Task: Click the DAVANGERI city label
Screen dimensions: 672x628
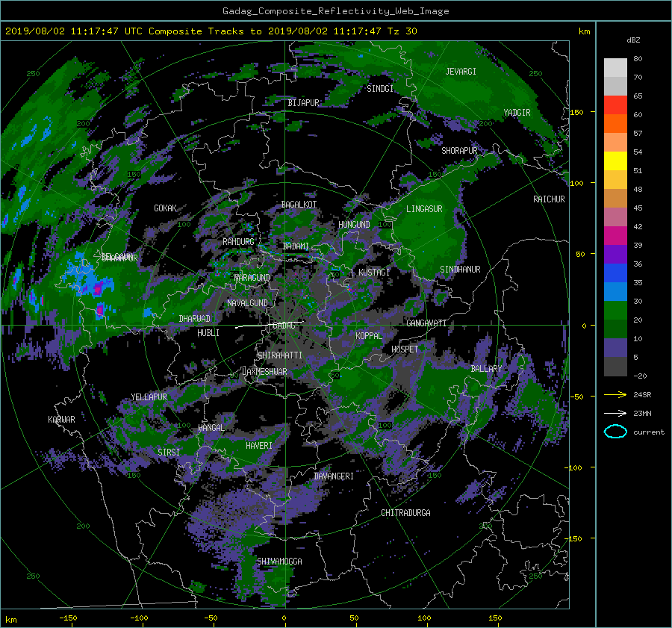Action: [334, 476]
